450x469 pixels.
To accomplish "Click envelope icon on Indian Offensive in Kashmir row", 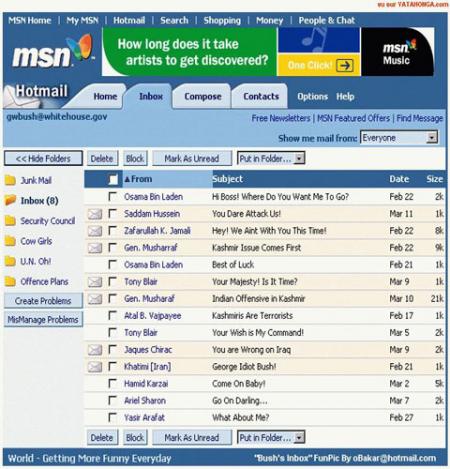I will (95, 299).
